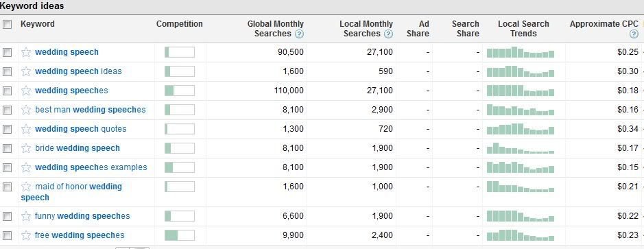The height and width of the screenshot is (249, 644).
Task: Check the box for 'free wedding speeches'
Action: pyautogui.click(x=7, y=235)
